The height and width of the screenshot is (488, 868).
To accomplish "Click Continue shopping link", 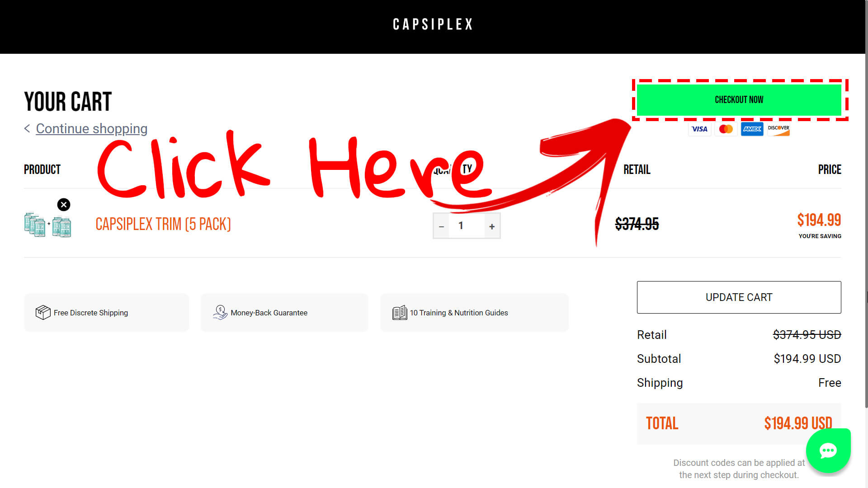I will coord(91,128).
